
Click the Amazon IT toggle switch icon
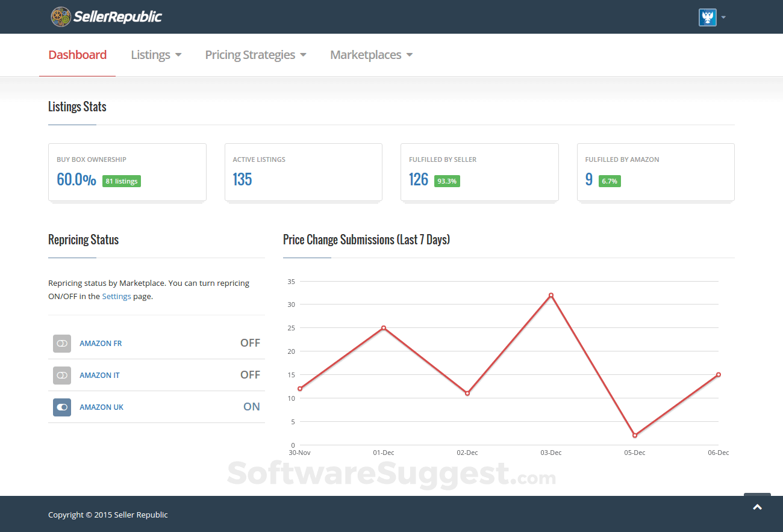61,375
